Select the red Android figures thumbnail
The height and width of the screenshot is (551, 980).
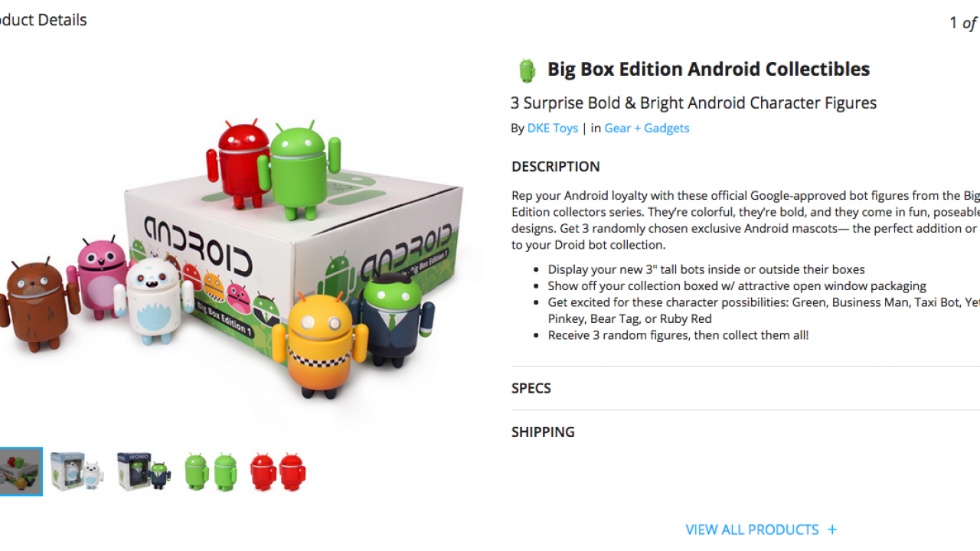pyautogui.click(x=277, y=471)
